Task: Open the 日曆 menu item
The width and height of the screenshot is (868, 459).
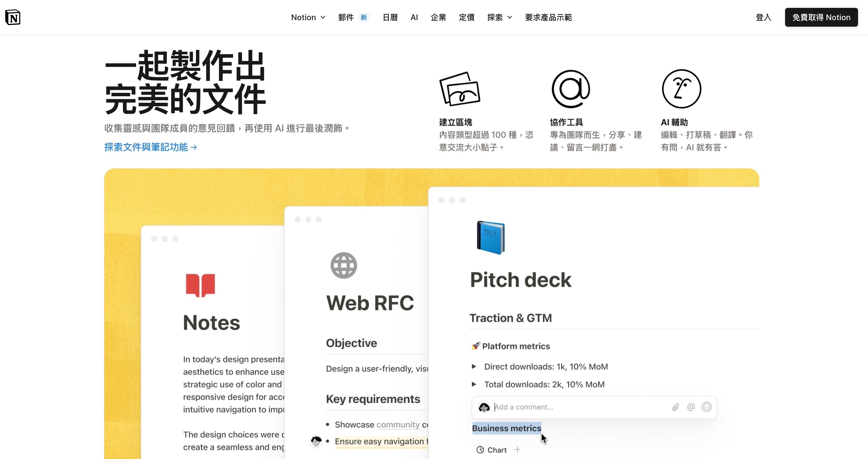Action: pyautogui.click(x=390, y=17)
